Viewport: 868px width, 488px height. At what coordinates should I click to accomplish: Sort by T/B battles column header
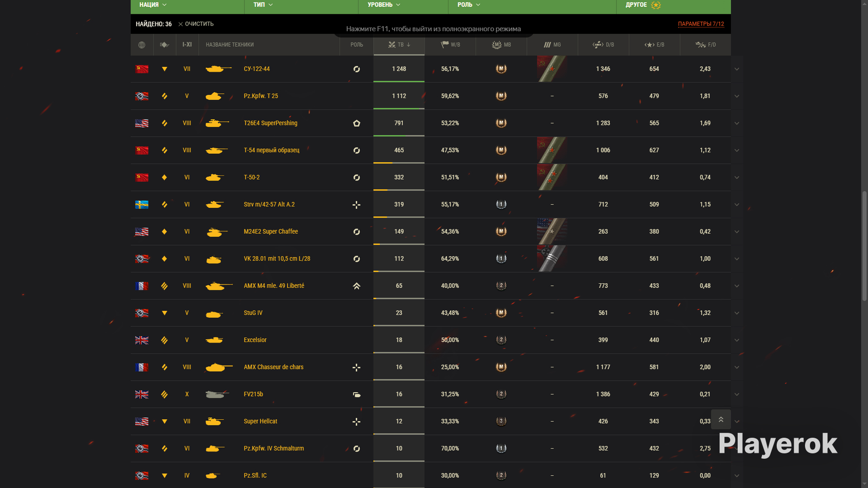399,45
